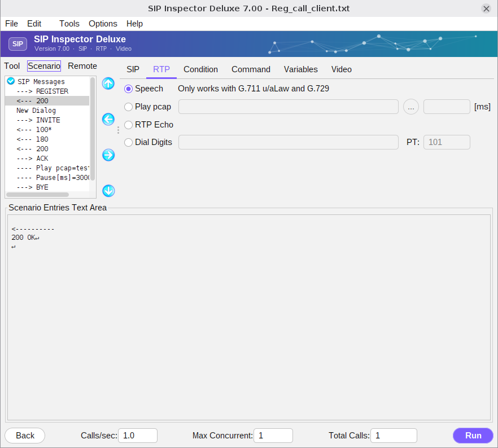Select the Pause[ms] scenario entry
The width and height of the screenshot is (498, 448).
(47, 178)
